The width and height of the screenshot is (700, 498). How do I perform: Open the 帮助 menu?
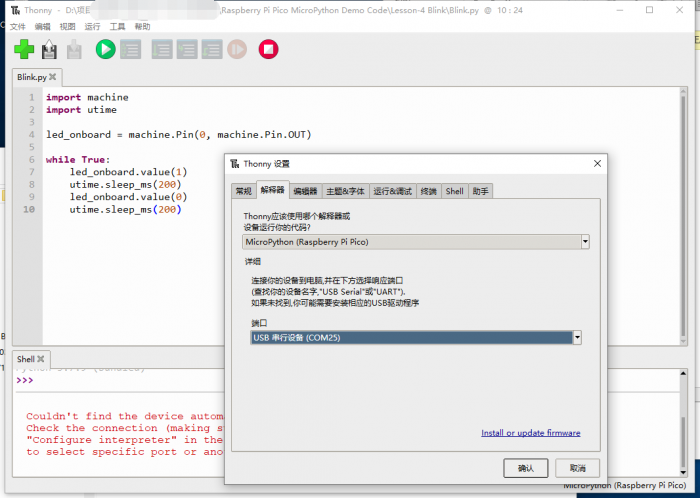(x=142, y=27)
